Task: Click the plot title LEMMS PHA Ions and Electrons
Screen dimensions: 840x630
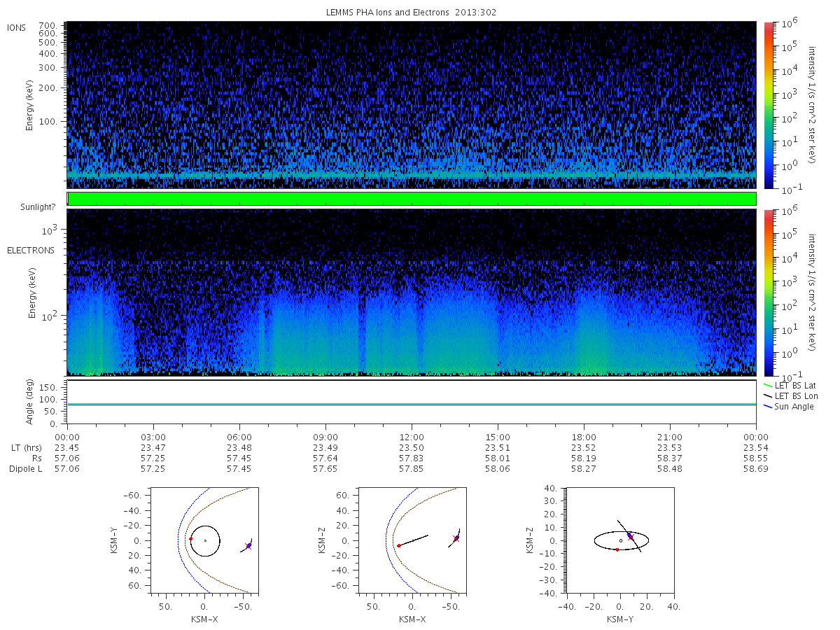Action: pos(412,13)
